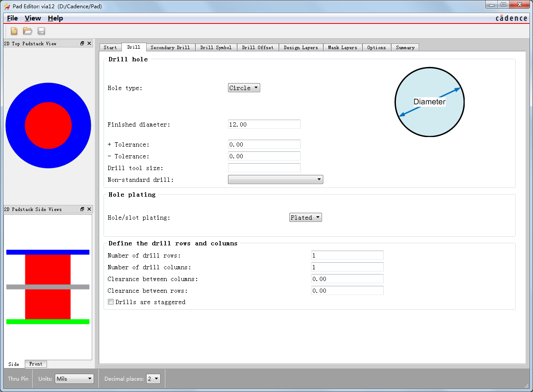This screenshot has width=533, height=392.
Task: Click the Finished diameter input field
Action: (264, 124)
